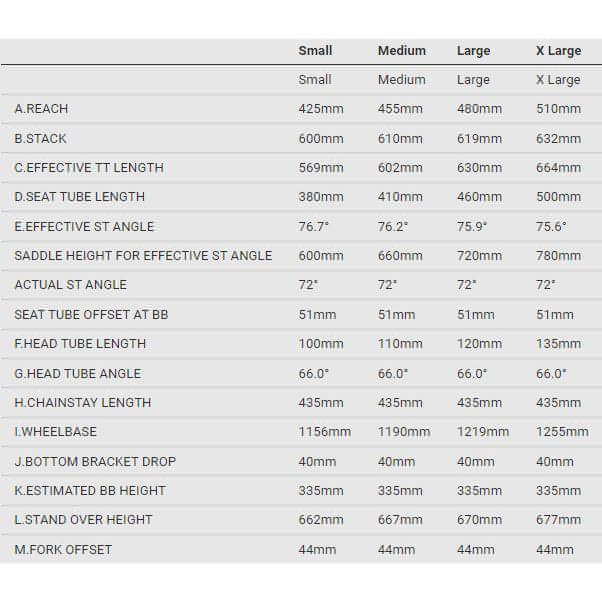Screen dimensions: 602x602
Task: Select the E.EFFECTIVE ST ANGLE label
Action: pyautogui.click(x=84, y=227)
